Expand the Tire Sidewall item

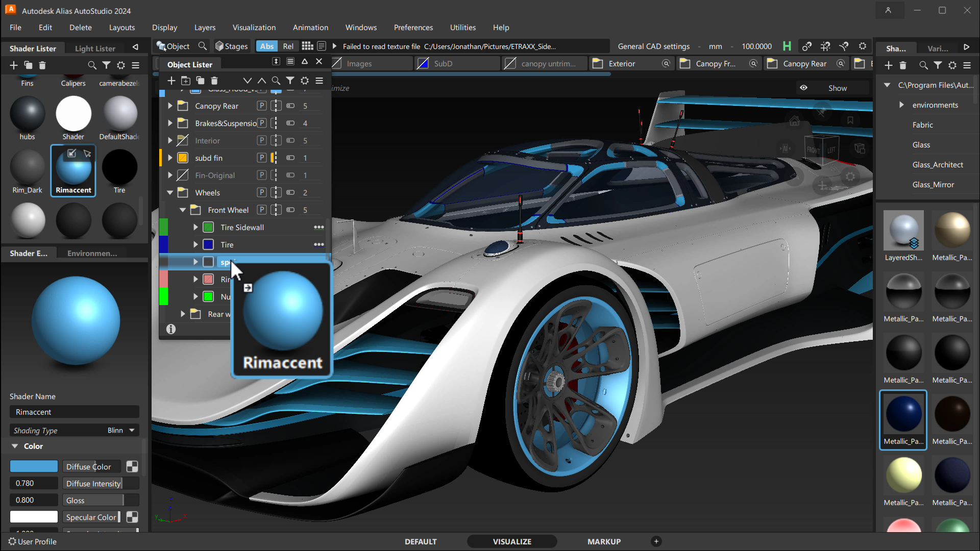point(195,228)
